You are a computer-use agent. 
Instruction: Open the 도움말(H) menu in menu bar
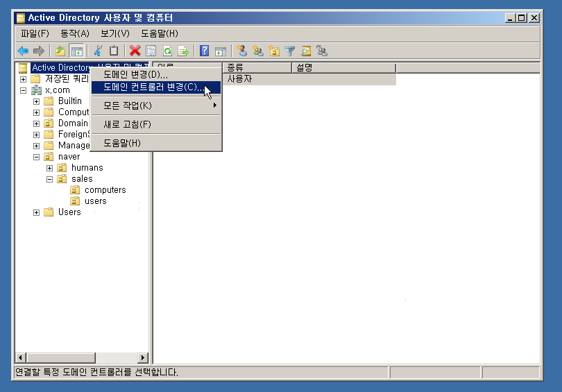[160, 34]
